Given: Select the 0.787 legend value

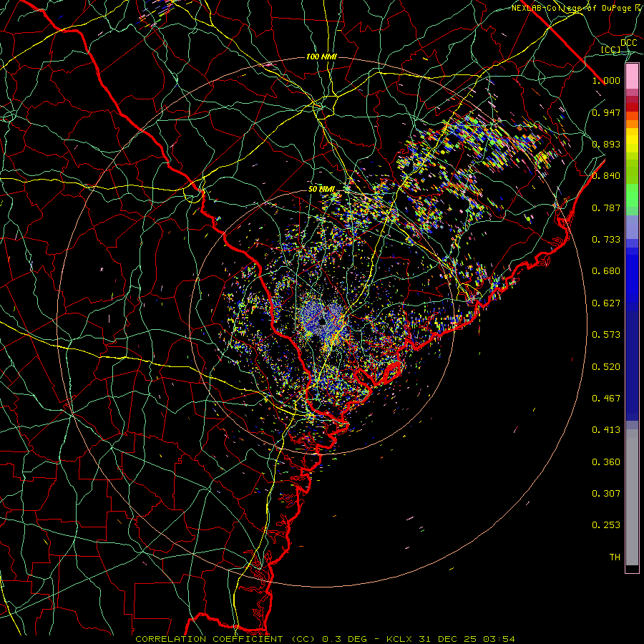Looking at the screenshot, I should click(606, 208).
